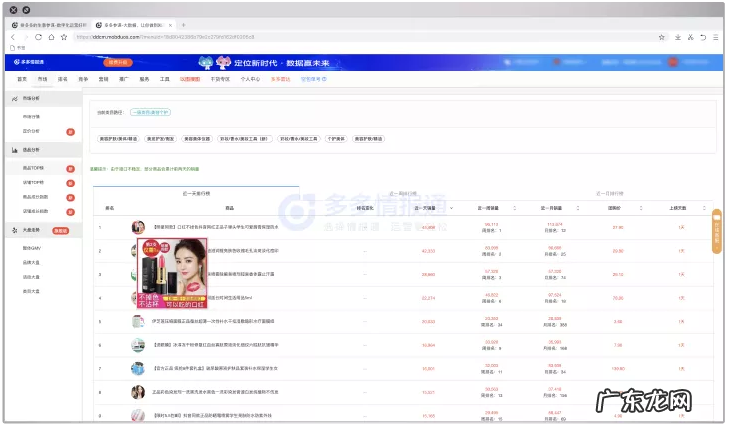Close the active browser tab

pyautogui.click(x=171, y=25)
